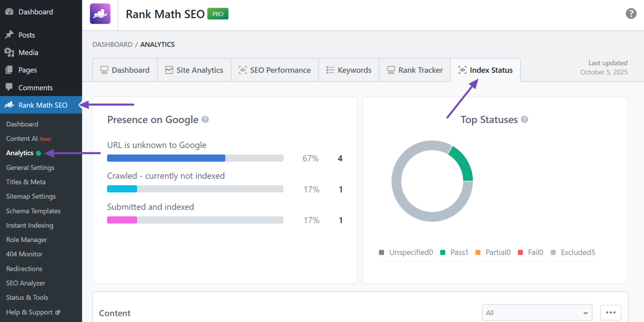Click the tooltip icon beside Top Statuses
This screenshot has height=322, width=644.
tap(524, 119)
